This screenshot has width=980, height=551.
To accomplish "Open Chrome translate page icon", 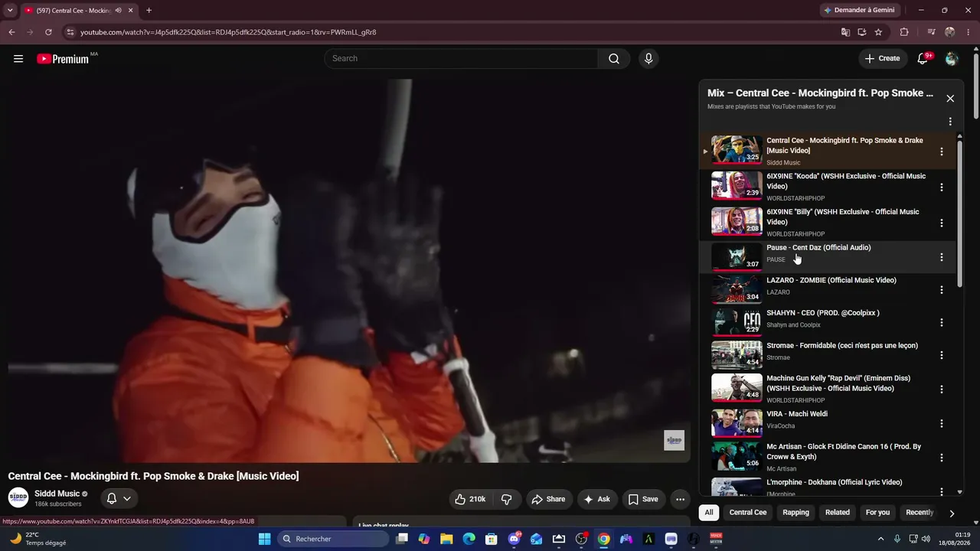I will pyautogui.click(x=845, y=32).
